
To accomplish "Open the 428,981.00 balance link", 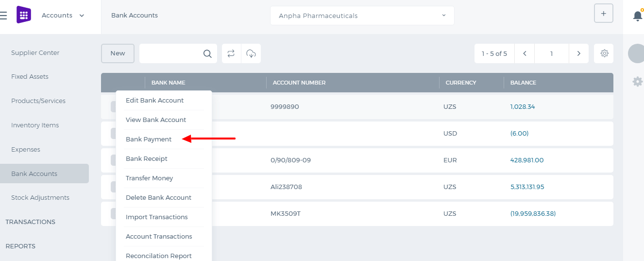I will point(527,160).
